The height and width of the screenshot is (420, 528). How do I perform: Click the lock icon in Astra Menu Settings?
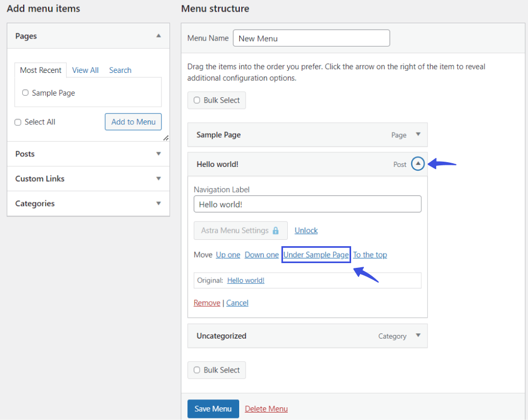click(276, 230)
